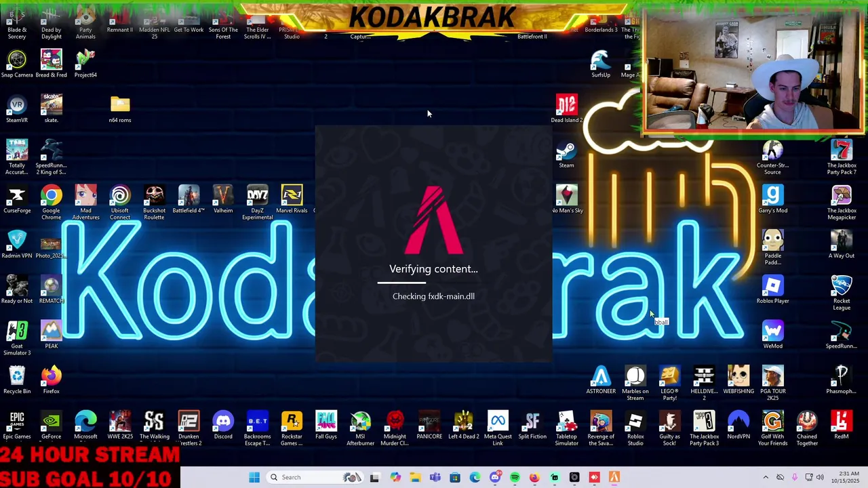This screenshot has height=488, width=868.
Task: Launch Roblox Player from the desktop
Action: [x=772, y=289]
